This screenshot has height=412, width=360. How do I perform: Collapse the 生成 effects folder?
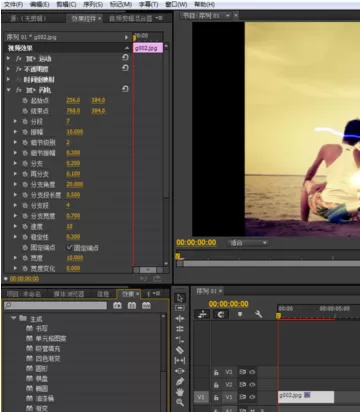[14, 318]
